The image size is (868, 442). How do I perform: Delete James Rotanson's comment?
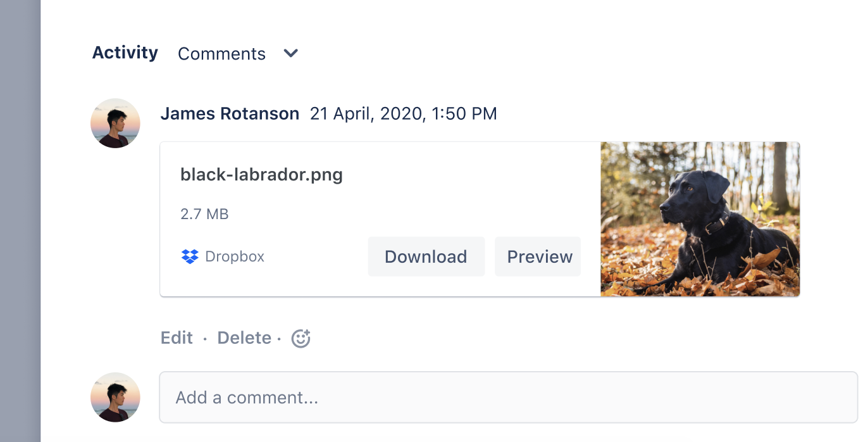[x=244, y=338]
